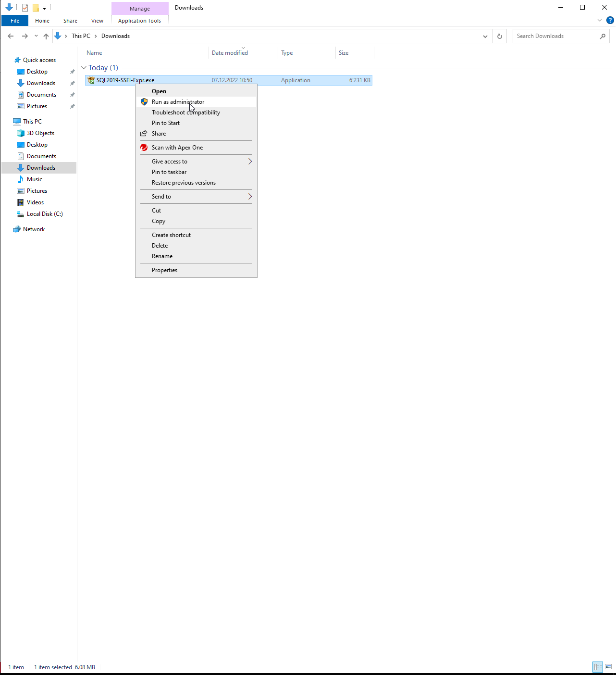Expand the Send to submenu
This screenshot has width=616, height=675.
tap(196, 197)
